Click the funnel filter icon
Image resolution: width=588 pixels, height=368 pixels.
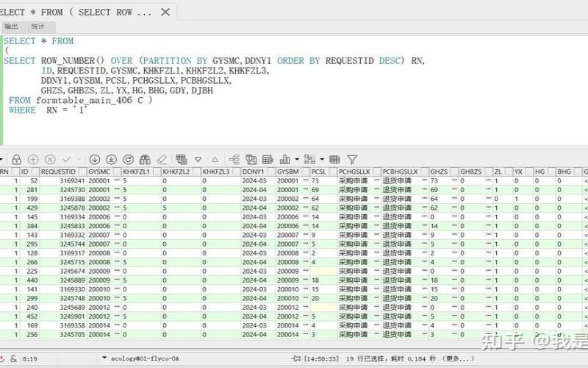pos(352,160)
